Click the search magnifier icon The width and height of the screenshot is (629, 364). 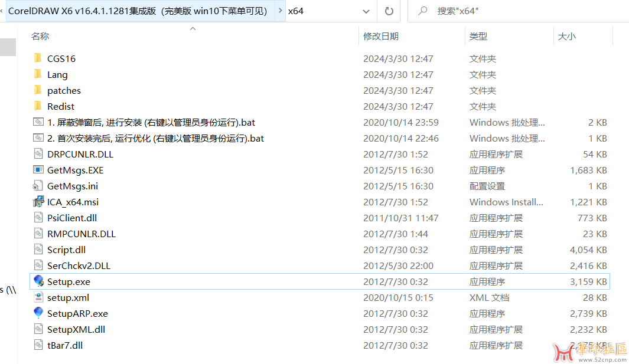point(422,11)
